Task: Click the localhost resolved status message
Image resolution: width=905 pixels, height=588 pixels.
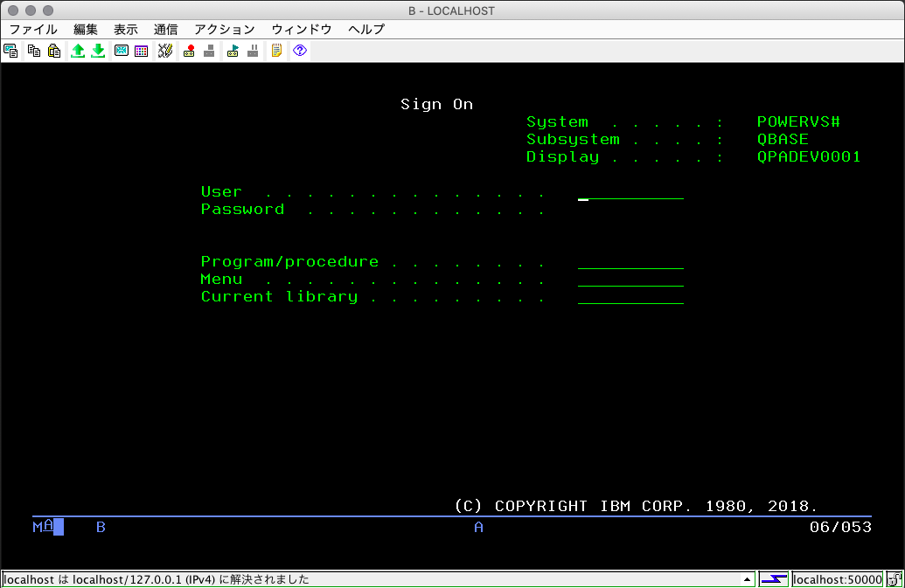Action: [157, 579]
